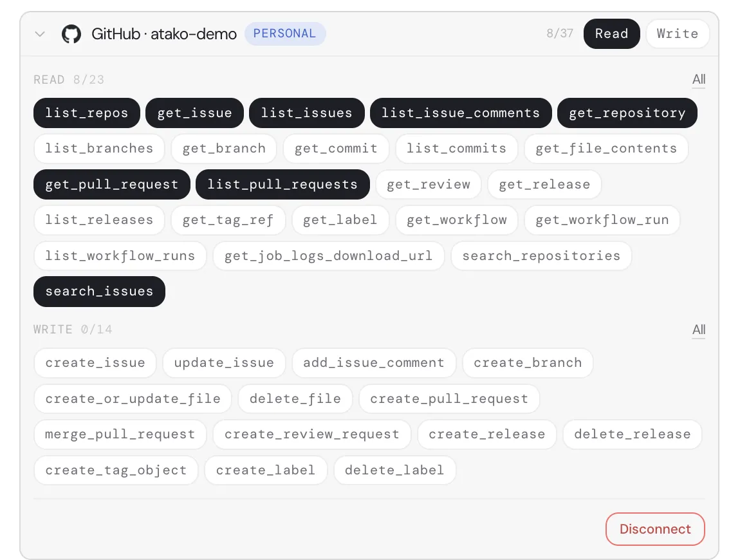The width and height of the screenshot is (740, 560).
Task: Enable the update_issue write tool
Action: 224,362
